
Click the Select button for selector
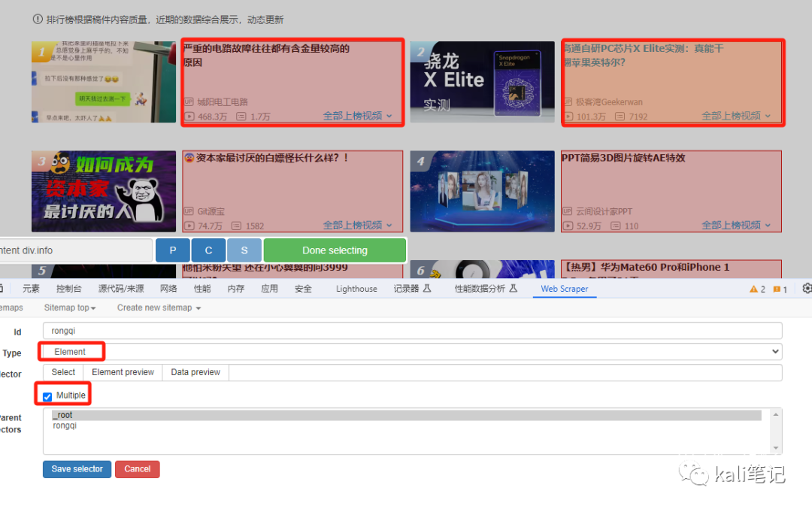click(x=63, y=372)
